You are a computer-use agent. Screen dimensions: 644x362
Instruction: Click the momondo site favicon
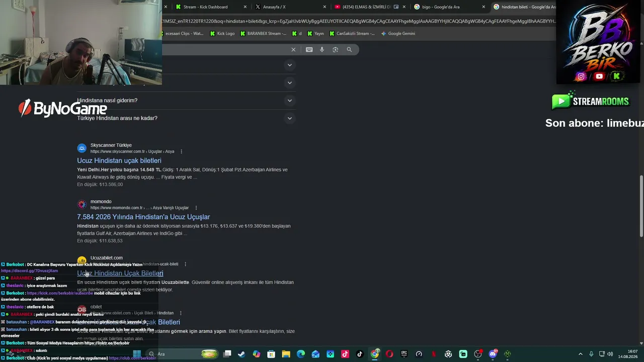coord(82,204)
